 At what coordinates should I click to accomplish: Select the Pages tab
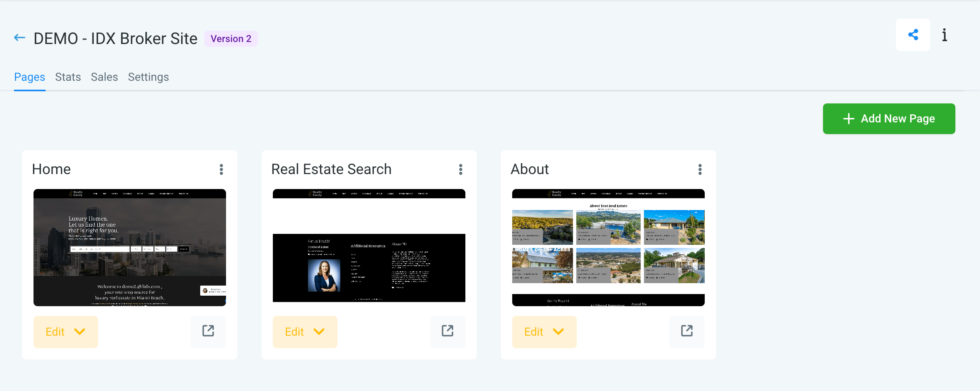(29, 77)
